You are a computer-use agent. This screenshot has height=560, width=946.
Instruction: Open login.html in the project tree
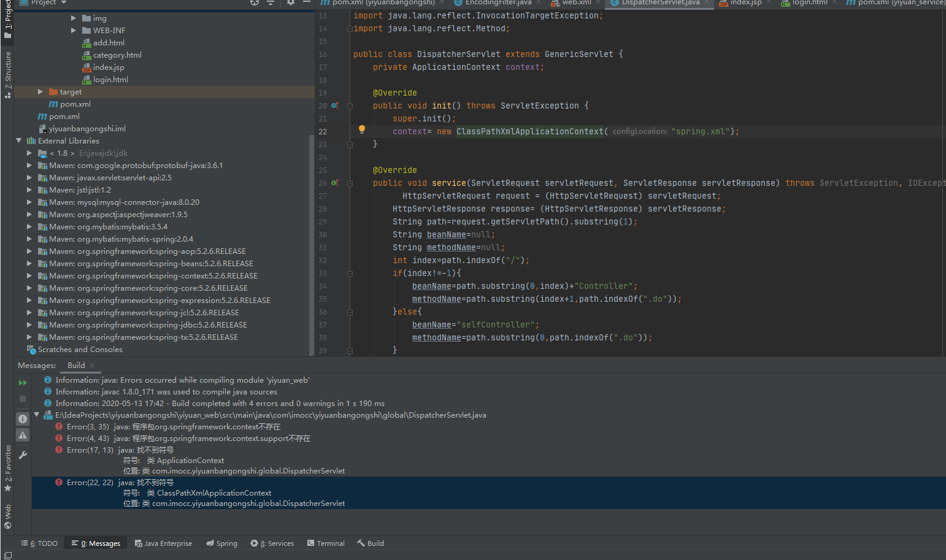click(110, 80)
